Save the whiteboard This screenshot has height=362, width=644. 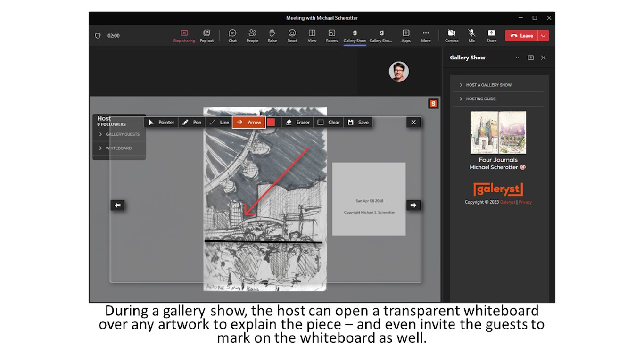358,123
